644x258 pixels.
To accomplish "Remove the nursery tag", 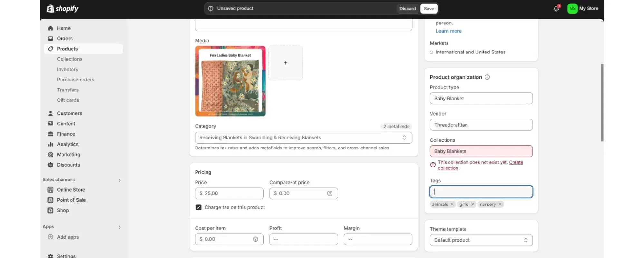I will pyautogui.click(x=500, y=204).
